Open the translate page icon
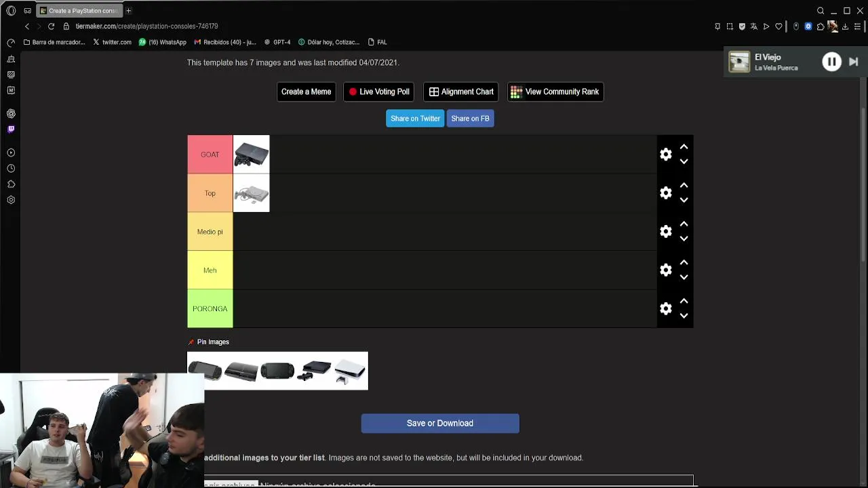 point(754,26)
